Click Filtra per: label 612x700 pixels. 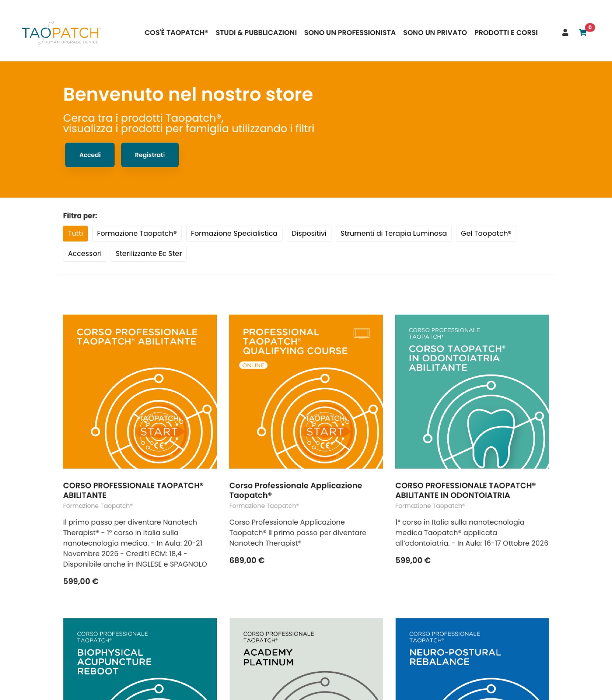[80, 216]
